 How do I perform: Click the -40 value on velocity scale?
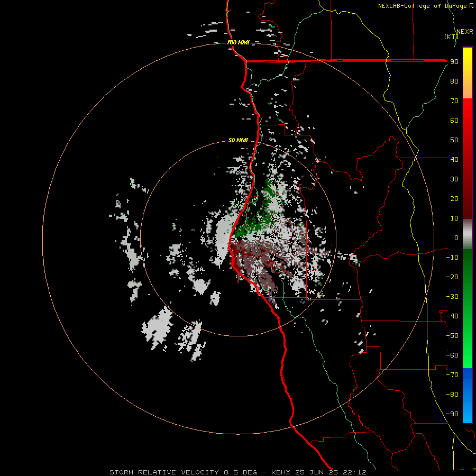click(452, 316)
